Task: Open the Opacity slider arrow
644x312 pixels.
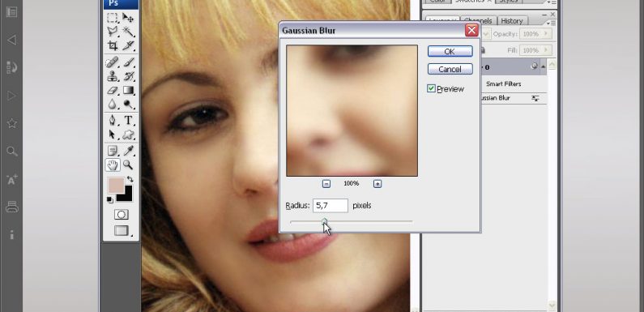Action: click(546, 34)
